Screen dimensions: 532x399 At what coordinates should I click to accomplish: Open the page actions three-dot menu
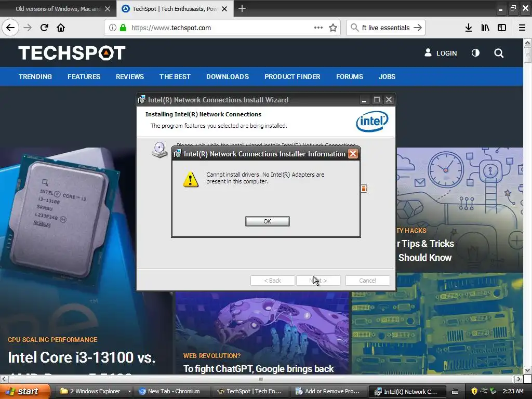click(x=318, y=28)
